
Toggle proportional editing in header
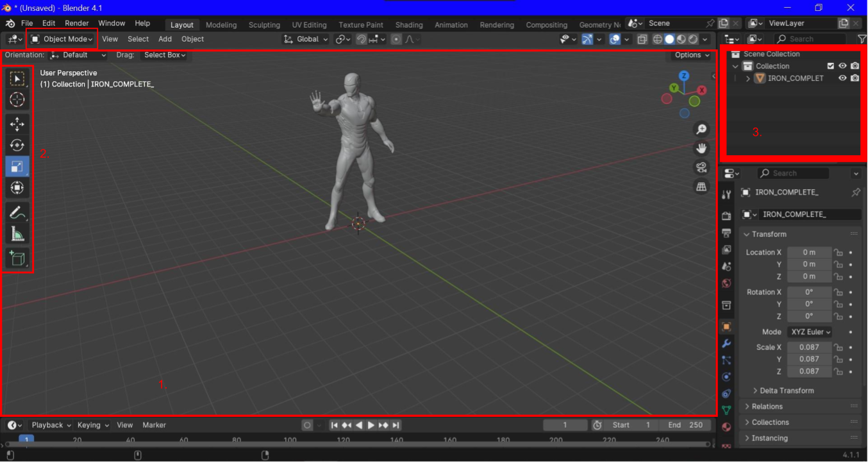(396, 39)
